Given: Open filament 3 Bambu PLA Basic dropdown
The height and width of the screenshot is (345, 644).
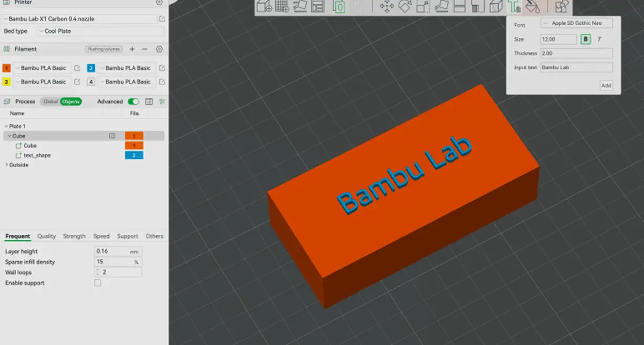Looking at the screenshot, I should [x=43, y=82].
